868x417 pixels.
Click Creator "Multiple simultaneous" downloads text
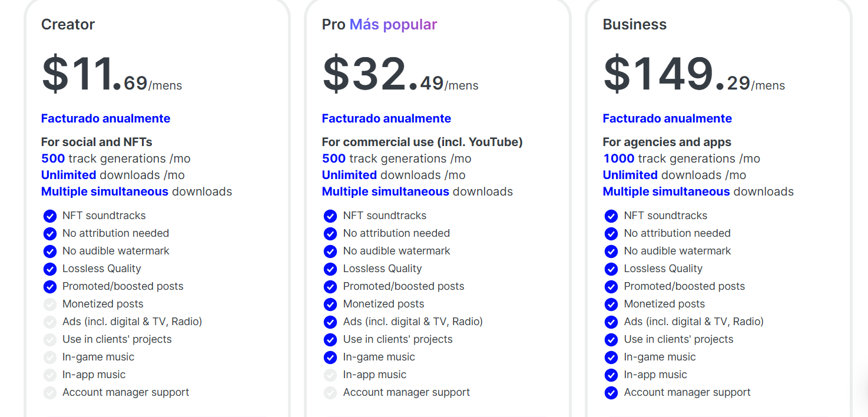105,191
